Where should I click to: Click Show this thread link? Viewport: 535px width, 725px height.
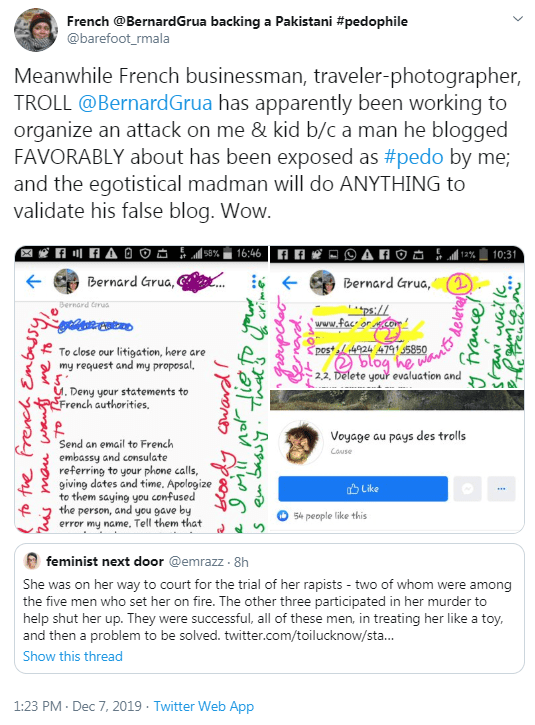click(x=73, y=656)
